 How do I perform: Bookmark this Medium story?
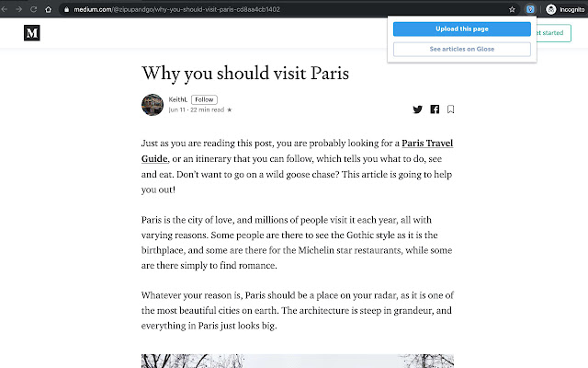[451, 109]
